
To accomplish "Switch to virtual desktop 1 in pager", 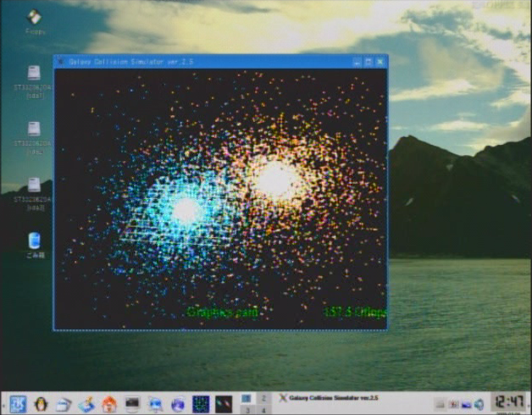I will coord(247,397).
